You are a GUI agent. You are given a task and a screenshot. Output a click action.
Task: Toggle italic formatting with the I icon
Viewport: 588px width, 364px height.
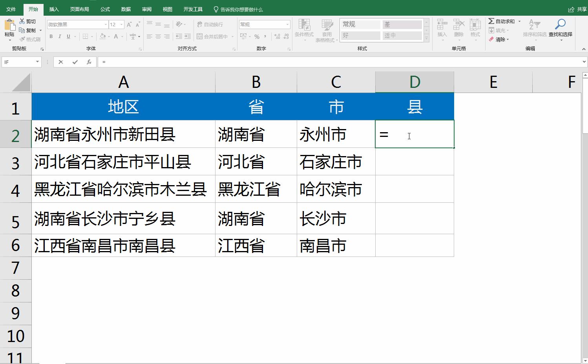click(60, 36)
